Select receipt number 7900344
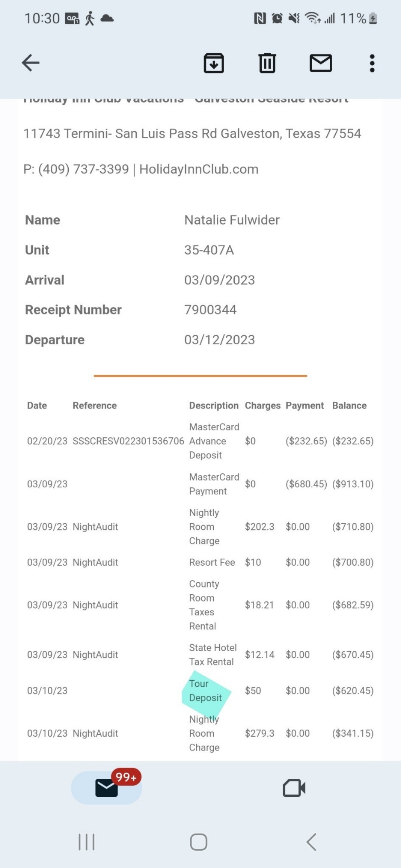Viewport: 401px width, 868px height. tap(211, 310)
